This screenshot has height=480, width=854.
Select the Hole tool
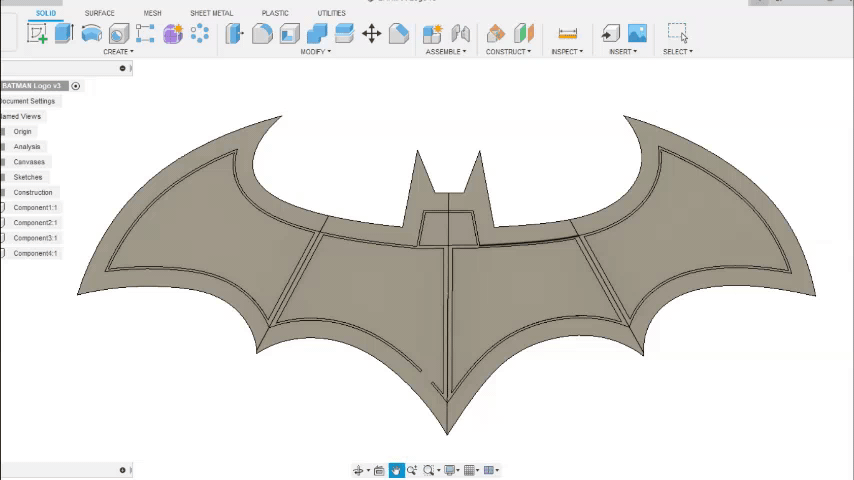click(118, 34)
